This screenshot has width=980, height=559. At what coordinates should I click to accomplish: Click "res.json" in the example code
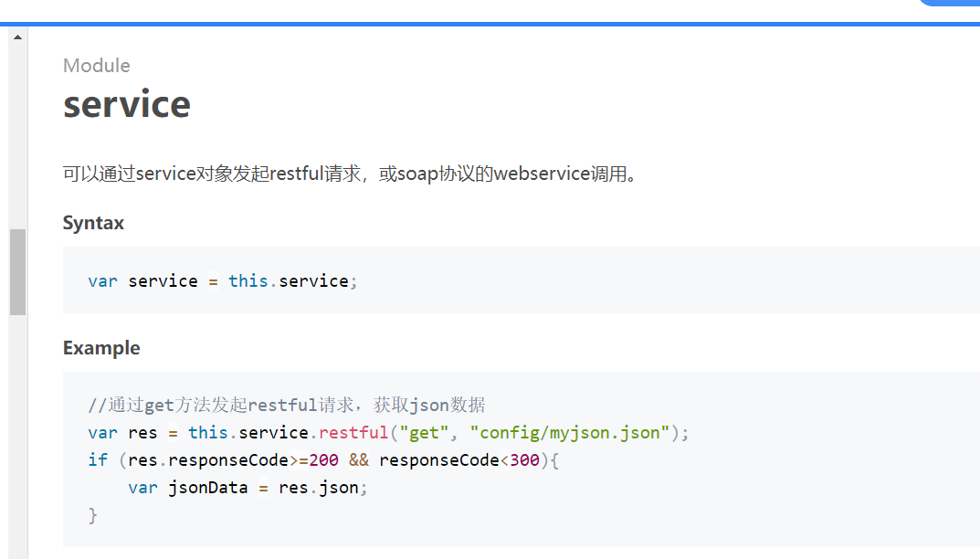coord(319,487)
